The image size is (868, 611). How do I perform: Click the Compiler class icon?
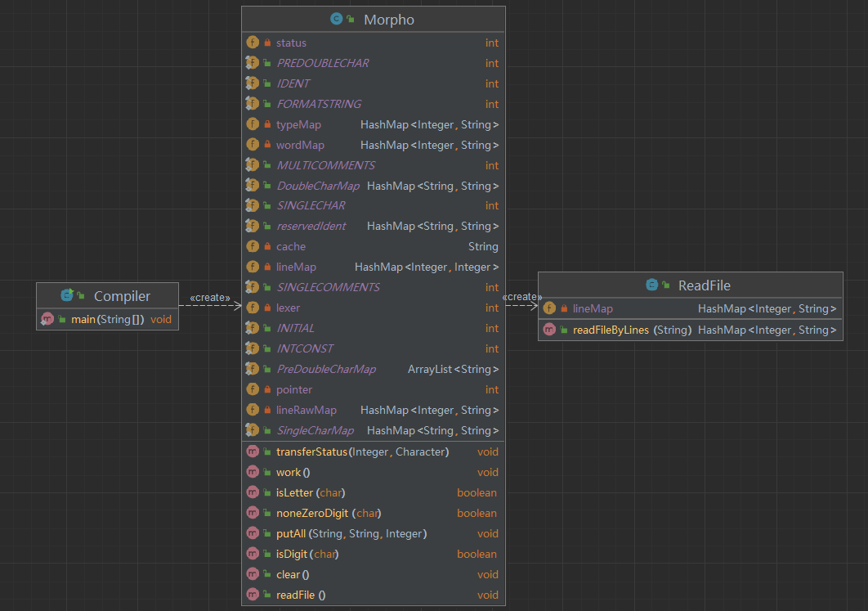pos(67,296)
